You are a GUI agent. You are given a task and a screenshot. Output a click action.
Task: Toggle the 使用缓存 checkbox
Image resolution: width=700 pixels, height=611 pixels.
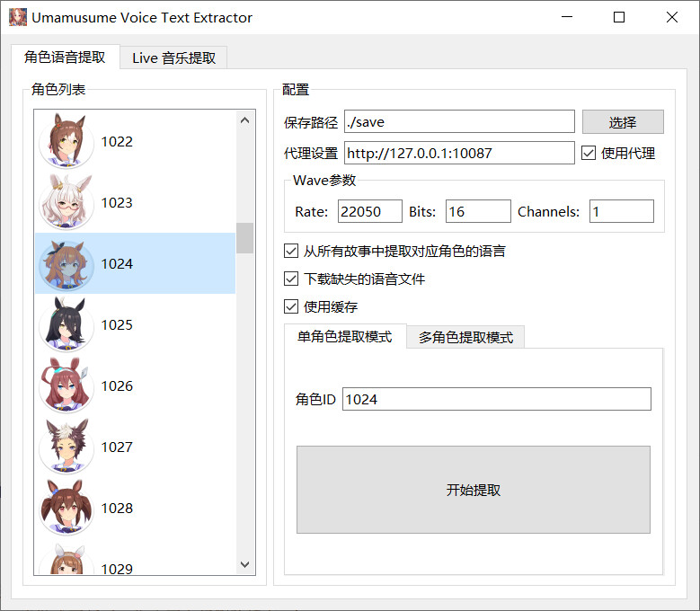pos(291,306)
